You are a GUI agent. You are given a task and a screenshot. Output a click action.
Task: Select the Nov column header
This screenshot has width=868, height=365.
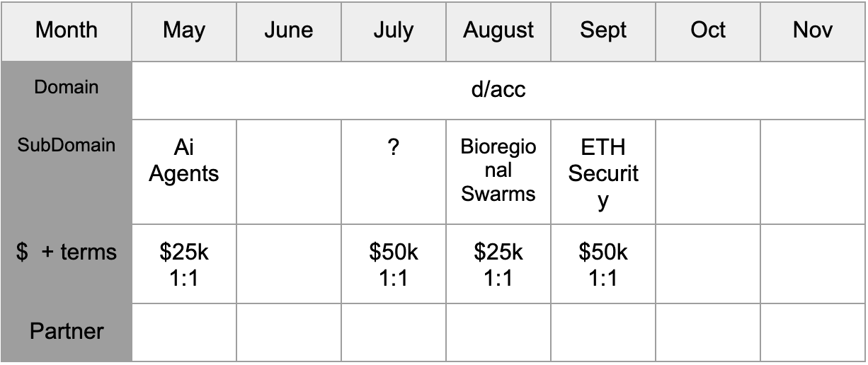(x=812, y=30)
